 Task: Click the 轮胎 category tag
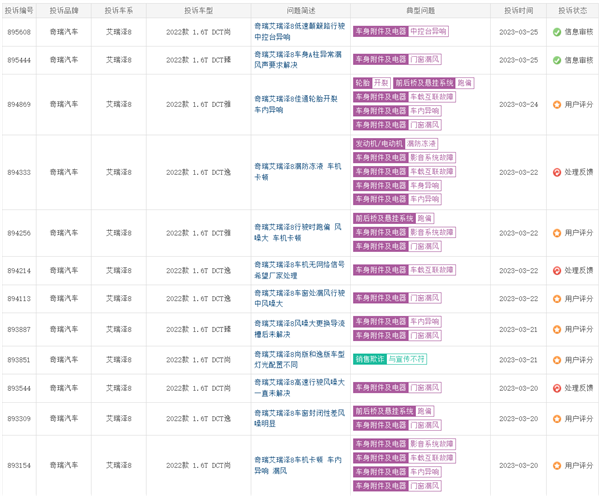(362, 83)
